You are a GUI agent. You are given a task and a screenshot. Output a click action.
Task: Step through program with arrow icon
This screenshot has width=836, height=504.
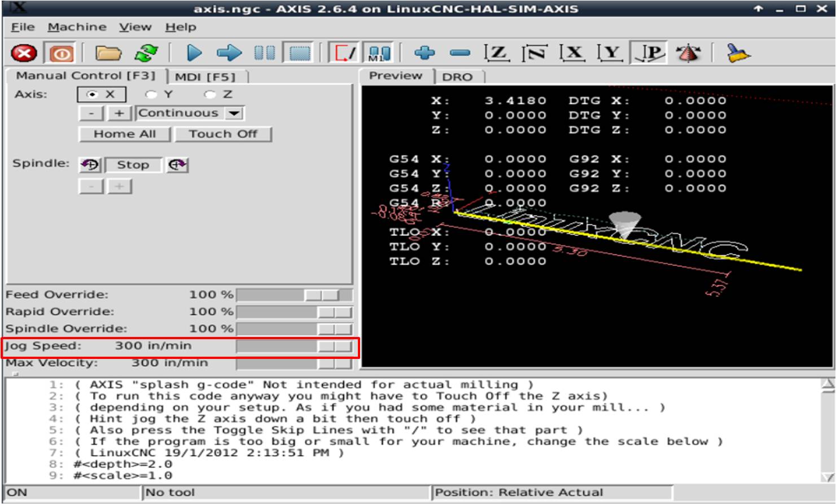(x=229, y=54)
